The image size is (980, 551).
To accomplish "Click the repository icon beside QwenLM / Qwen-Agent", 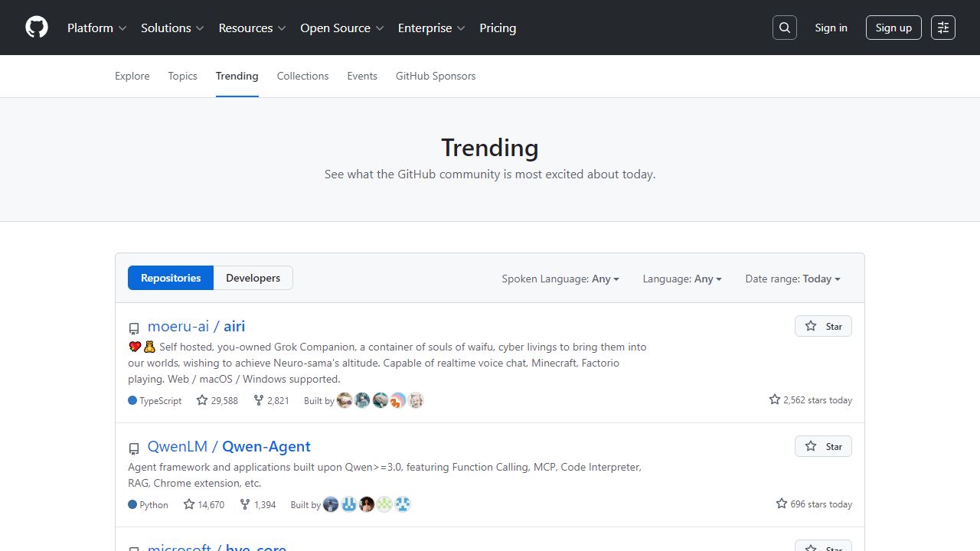I will 134,448.
